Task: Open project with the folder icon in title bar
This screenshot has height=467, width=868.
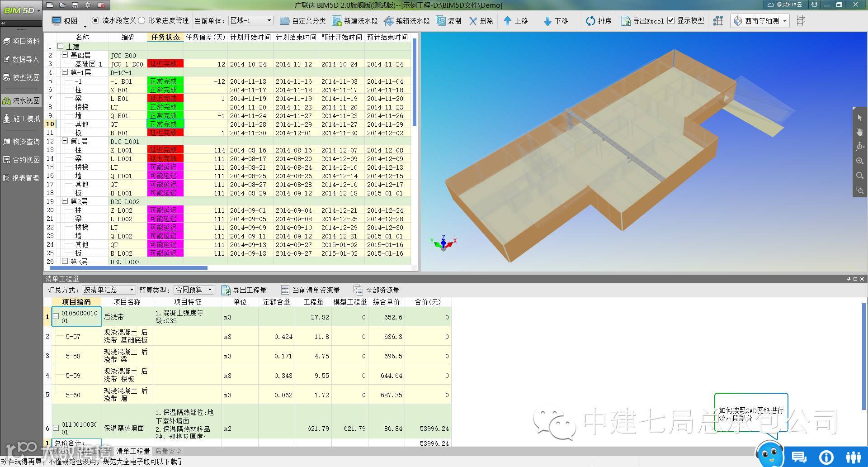Action: (62, 5)
